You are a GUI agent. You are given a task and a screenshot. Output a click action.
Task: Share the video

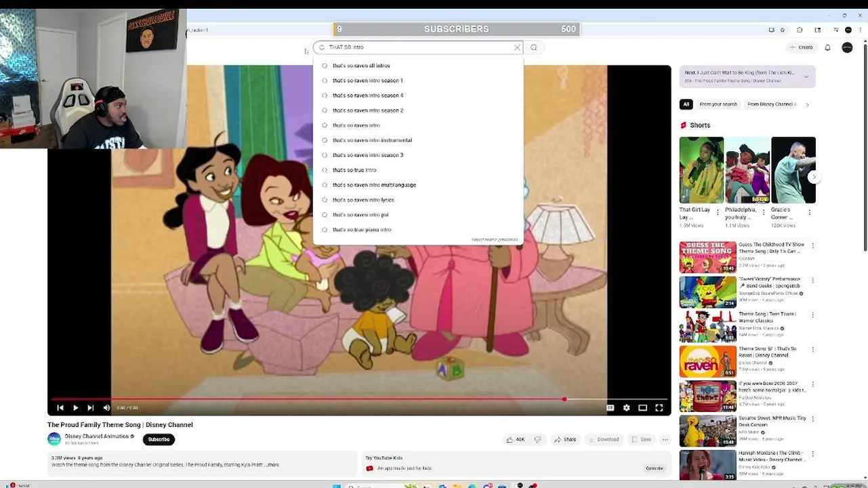565,439
